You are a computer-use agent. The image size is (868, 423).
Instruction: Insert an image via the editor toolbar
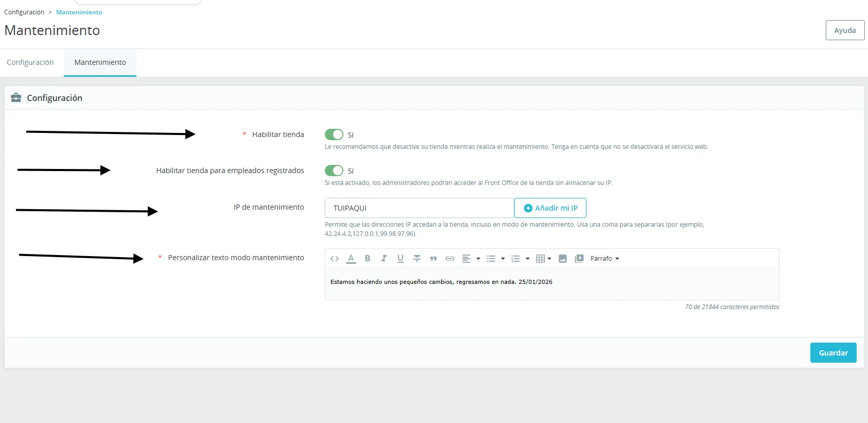tap(563, 259)
